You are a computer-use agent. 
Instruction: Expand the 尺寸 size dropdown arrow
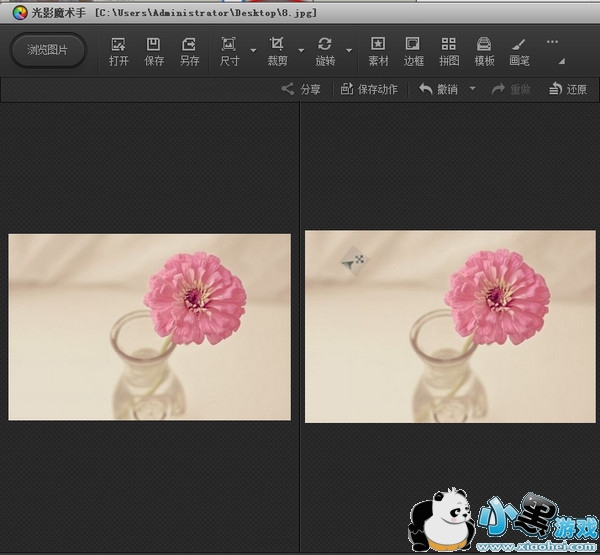pyautogui.click(x=253, y=50)
